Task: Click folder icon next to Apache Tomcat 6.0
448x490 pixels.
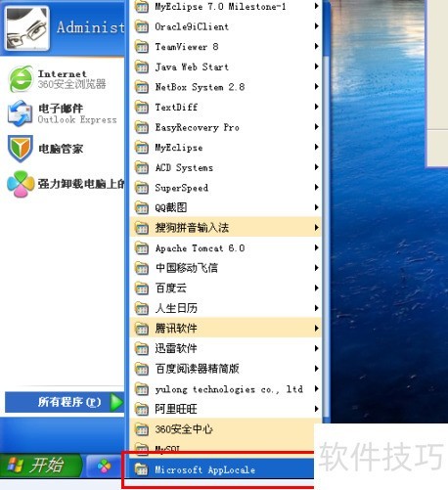Action: tap(142, 248)
